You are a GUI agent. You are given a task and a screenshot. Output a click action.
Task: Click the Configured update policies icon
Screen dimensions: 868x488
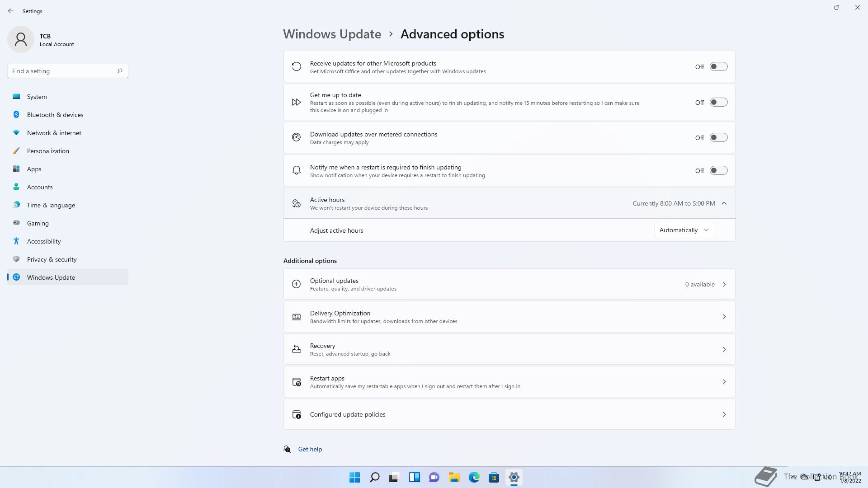pyautogui.click(x=297, y=414)
